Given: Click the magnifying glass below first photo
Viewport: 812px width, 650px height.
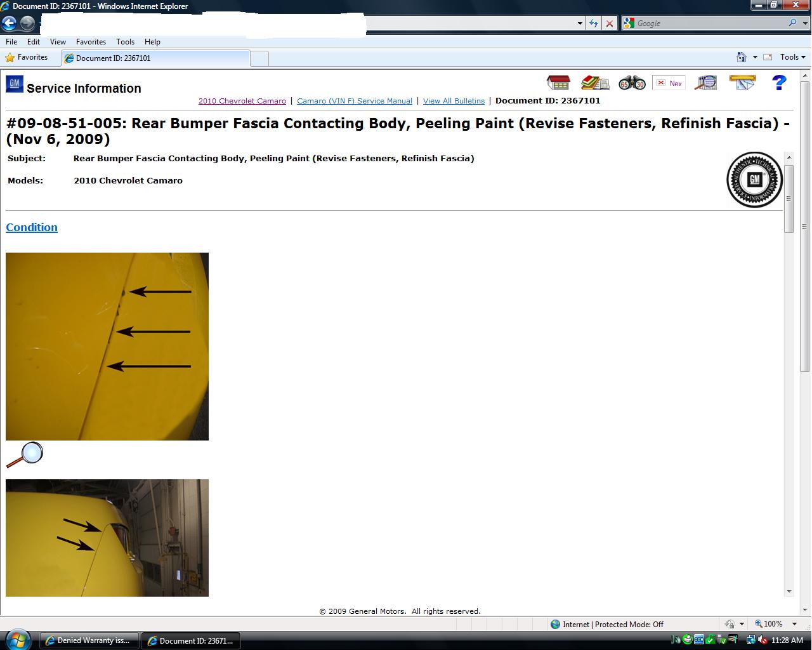Looking at the screenshot, I should (25, 454).
